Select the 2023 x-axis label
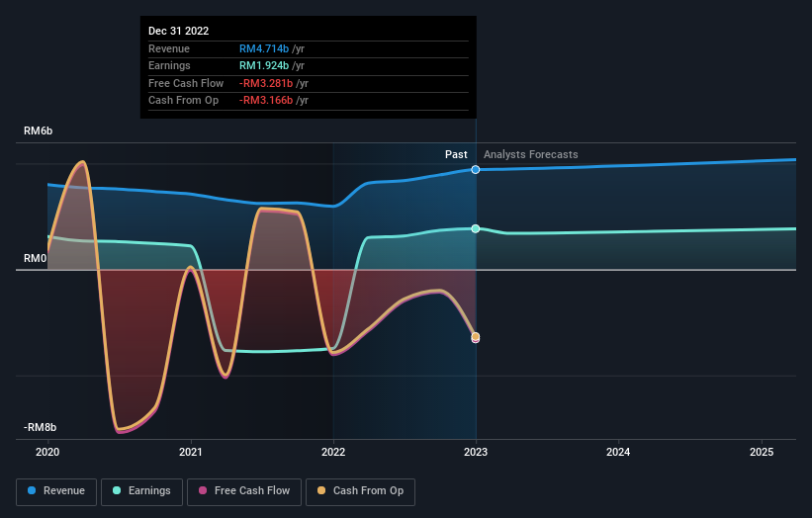812x518 pixels. click(476, 452)
